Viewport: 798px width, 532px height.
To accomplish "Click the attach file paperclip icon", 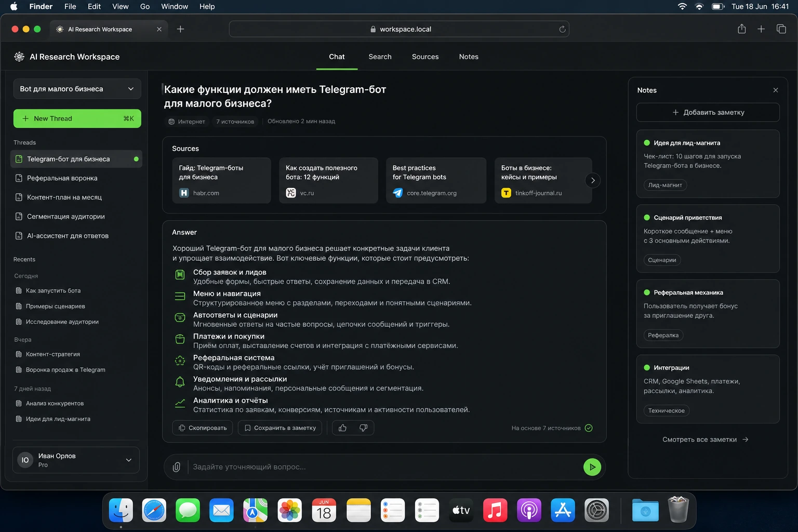I will point(177,467).
